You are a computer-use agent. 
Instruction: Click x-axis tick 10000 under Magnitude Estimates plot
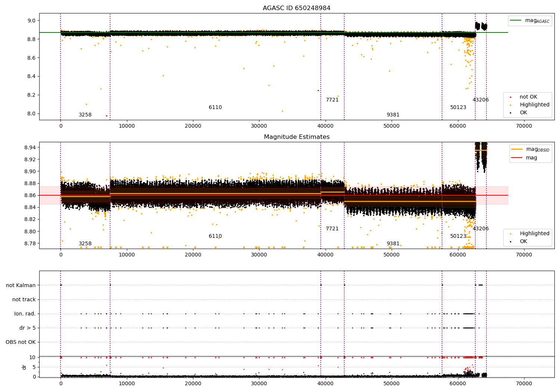coord(127,255)
